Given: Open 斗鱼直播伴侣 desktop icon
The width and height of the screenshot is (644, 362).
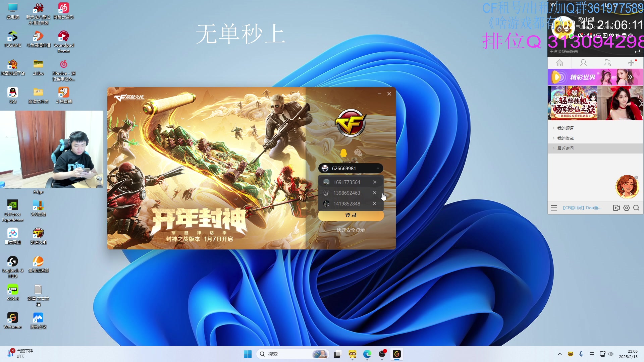Looking at the screenshot, I should pos(38,39).
